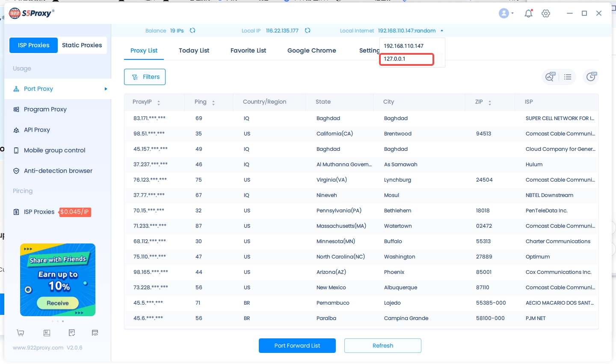The width and height of the screenshot is (616, 364).
Task: Switch to Static Proxies mode
Action: (x=82, y=45)
